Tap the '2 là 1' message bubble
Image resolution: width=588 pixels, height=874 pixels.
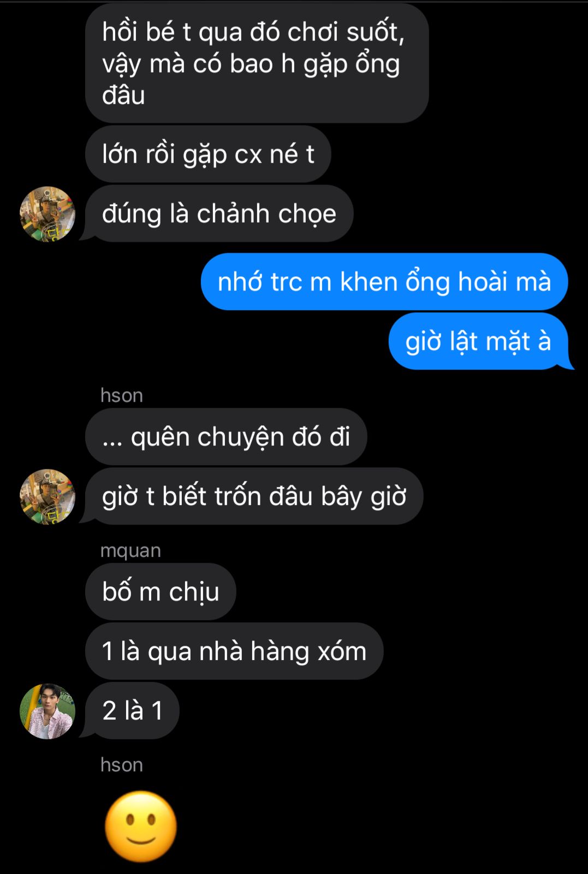click(x=132, y=711)
